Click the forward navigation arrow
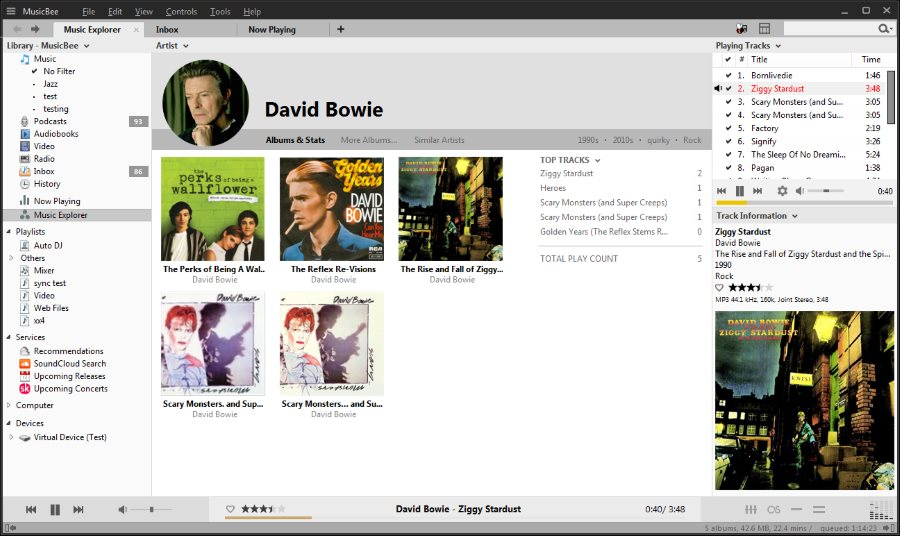900x536 pixels. click(x=35, y=29)
